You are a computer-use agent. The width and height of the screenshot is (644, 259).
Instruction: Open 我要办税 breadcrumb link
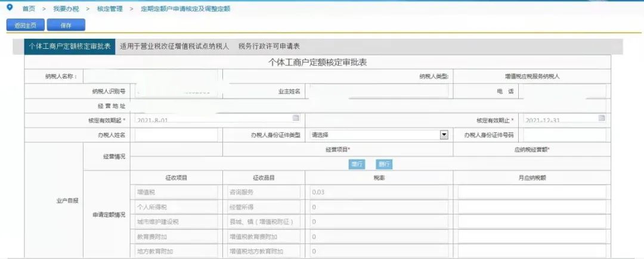66,8
